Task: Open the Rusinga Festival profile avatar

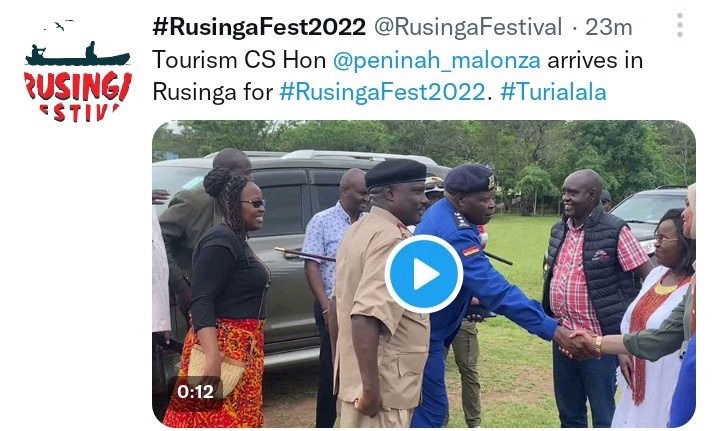Action: pos(78,70)
